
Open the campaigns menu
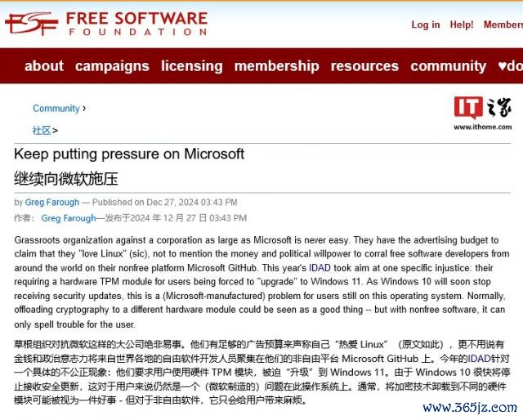112,66
